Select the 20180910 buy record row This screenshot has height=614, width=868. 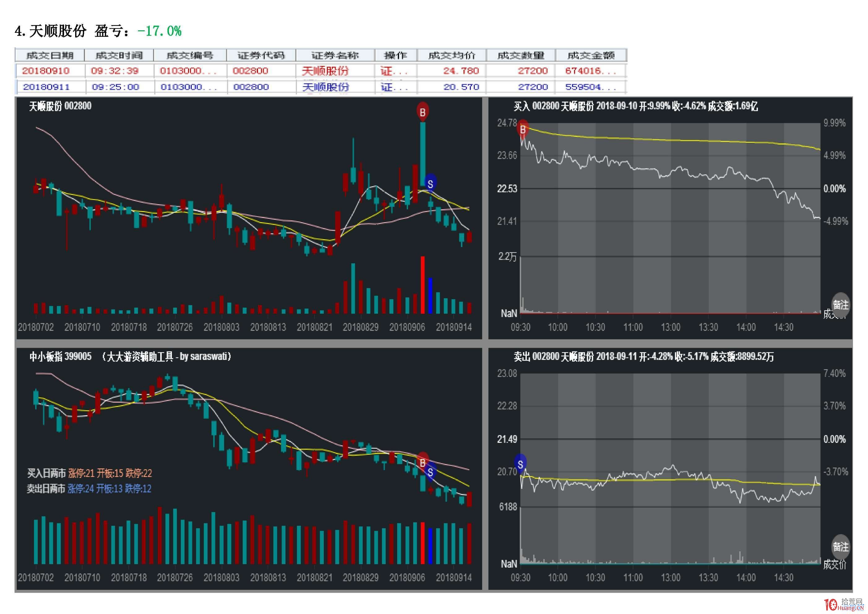tap(46, 71)
